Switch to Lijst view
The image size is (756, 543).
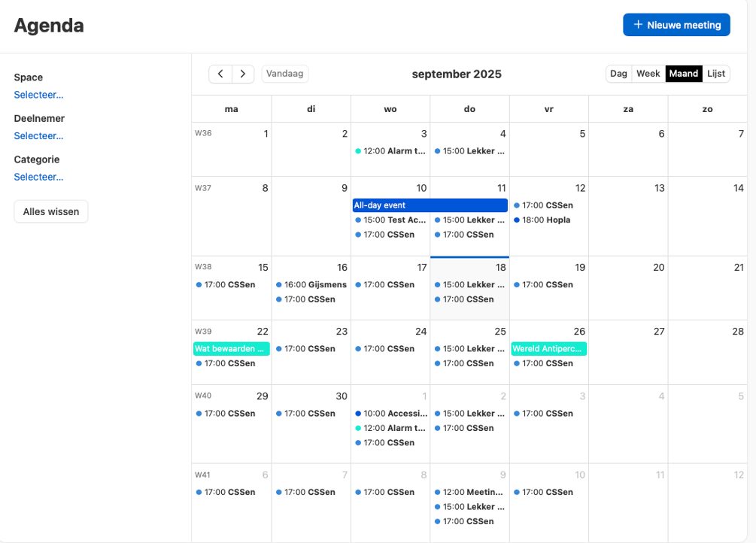click(x=716, y=74)
